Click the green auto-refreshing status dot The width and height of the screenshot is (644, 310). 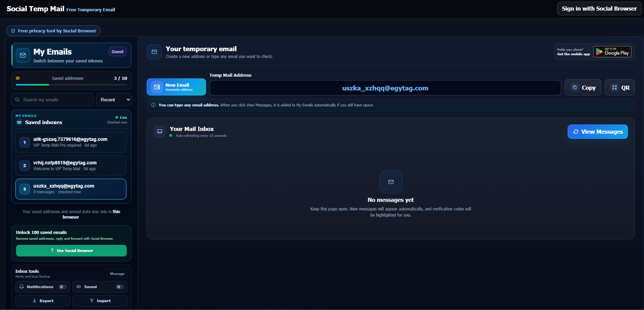pyautogui.click(x=171, y=136)
